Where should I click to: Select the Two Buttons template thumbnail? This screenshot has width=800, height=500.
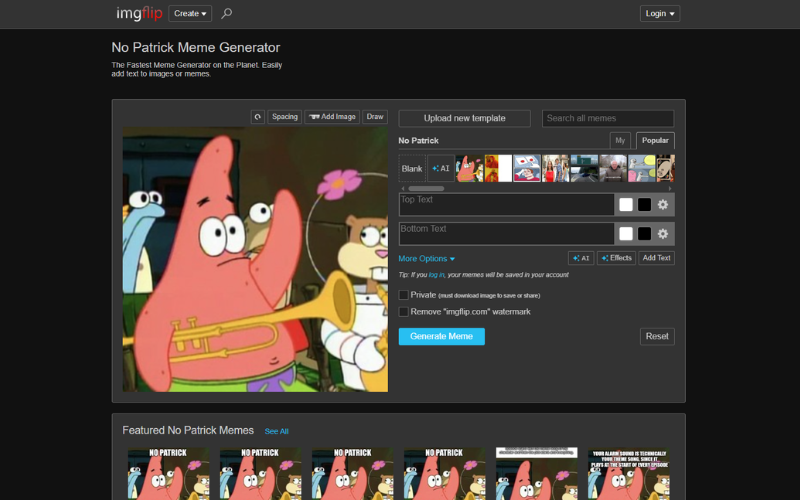pos(527,168)
